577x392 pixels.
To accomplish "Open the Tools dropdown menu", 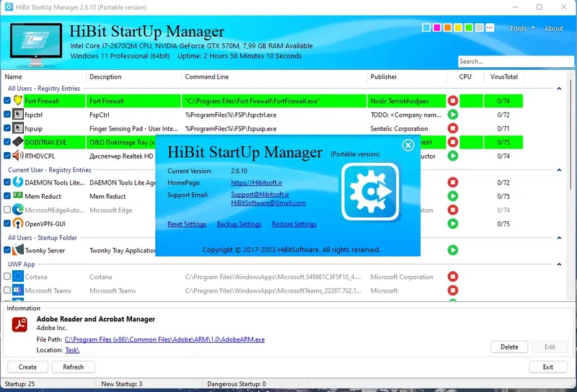I will click(x=521, y=28).
